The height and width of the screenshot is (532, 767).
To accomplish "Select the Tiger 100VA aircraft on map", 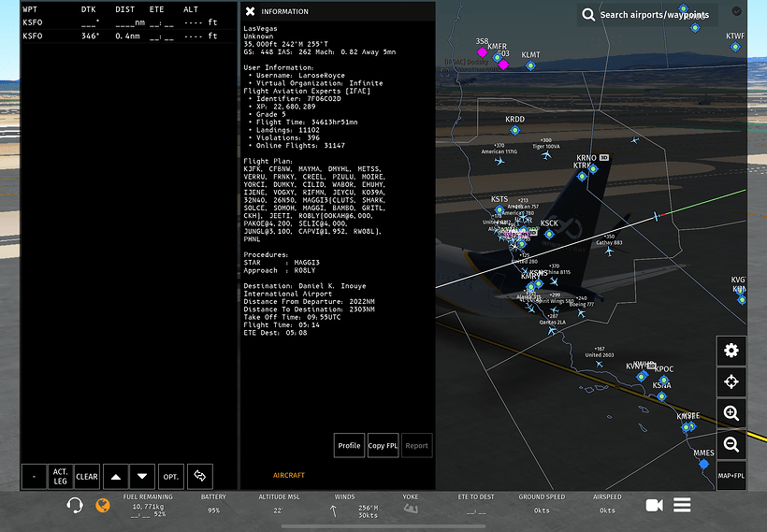I will pyautogui.click(x=546, y=155).
